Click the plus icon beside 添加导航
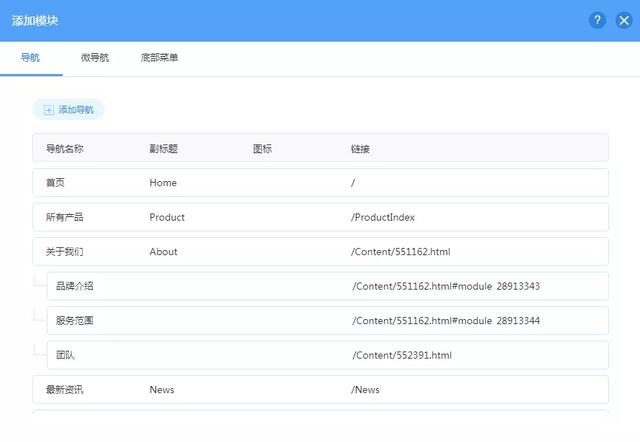This screenshot has width=640, height=442. click(49, 110)
